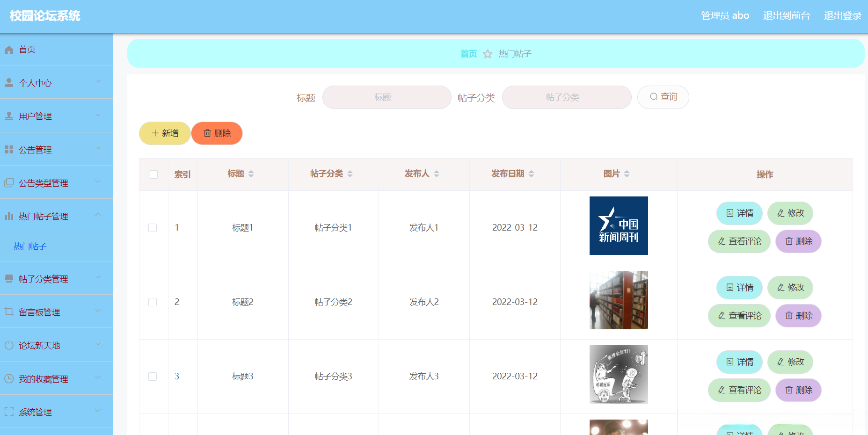Click 修改 for row 标题3
This screenshot has height=435, width=868.
(x=790, y=362)
